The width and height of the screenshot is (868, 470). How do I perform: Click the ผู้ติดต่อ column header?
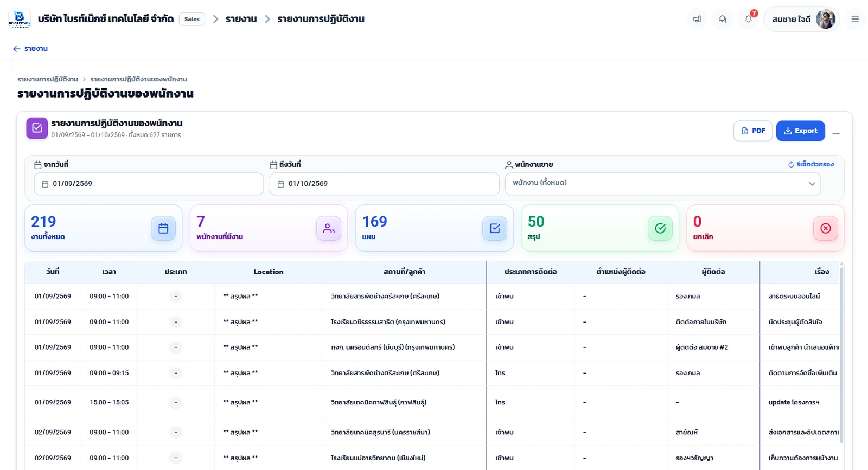coord(713,272)
